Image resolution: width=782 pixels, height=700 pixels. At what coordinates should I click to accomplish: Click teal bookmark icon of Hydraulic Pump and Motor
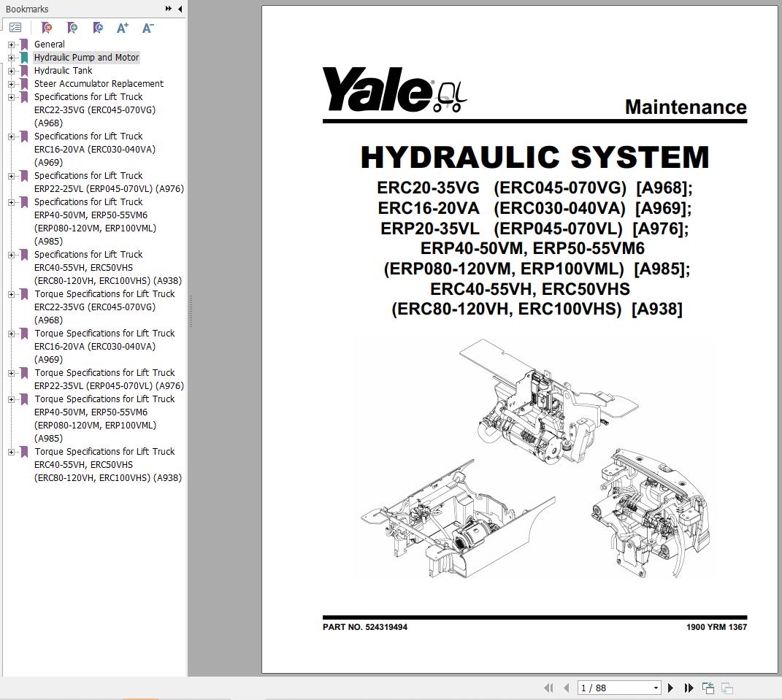click(24, 58)
